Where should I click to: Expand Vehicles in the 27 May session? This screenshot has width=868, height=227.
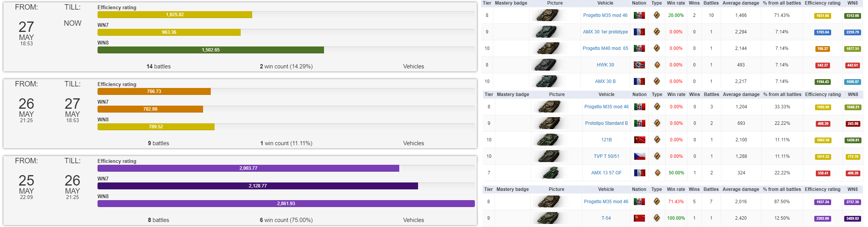point(413,66)
